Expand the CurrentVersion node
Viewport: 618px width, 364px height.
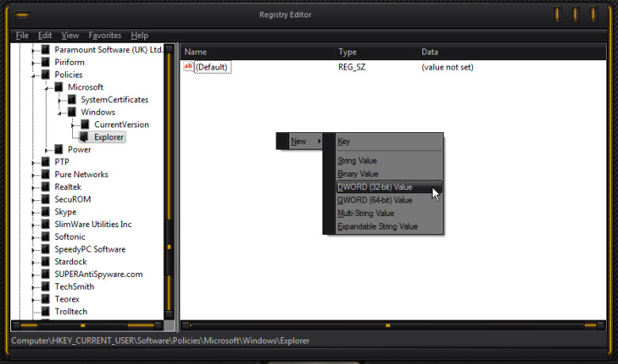73,125
